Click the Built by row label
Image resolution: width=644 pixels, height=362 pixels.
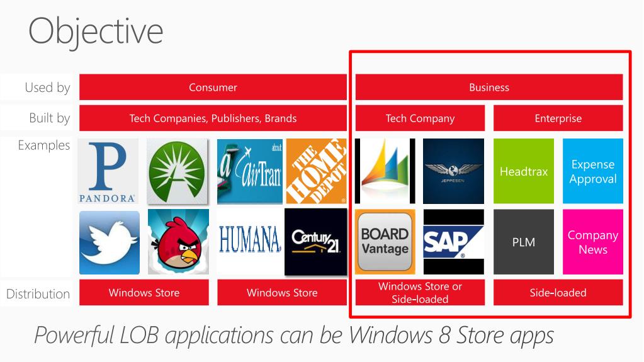[x=50, y=118]
